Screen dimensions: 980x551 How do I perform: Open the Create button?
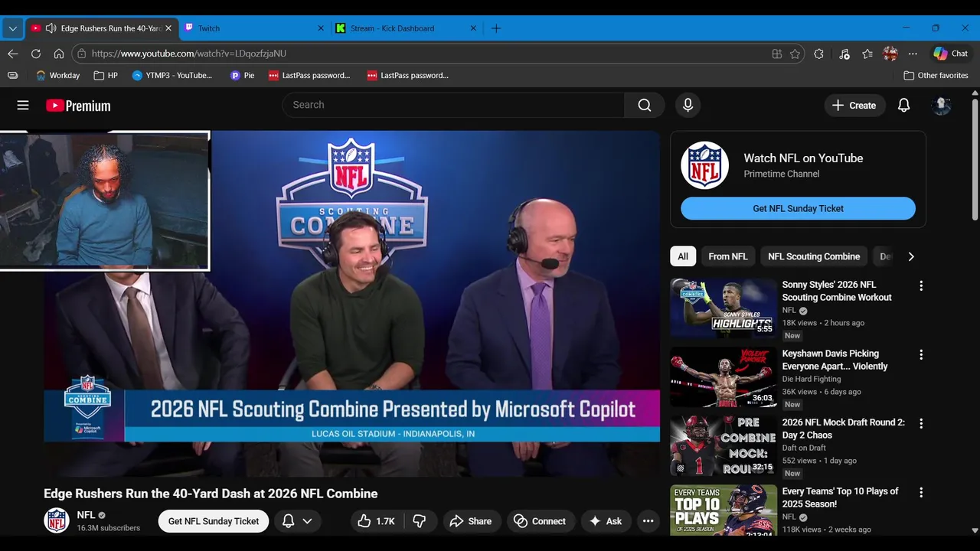(854, 106)
